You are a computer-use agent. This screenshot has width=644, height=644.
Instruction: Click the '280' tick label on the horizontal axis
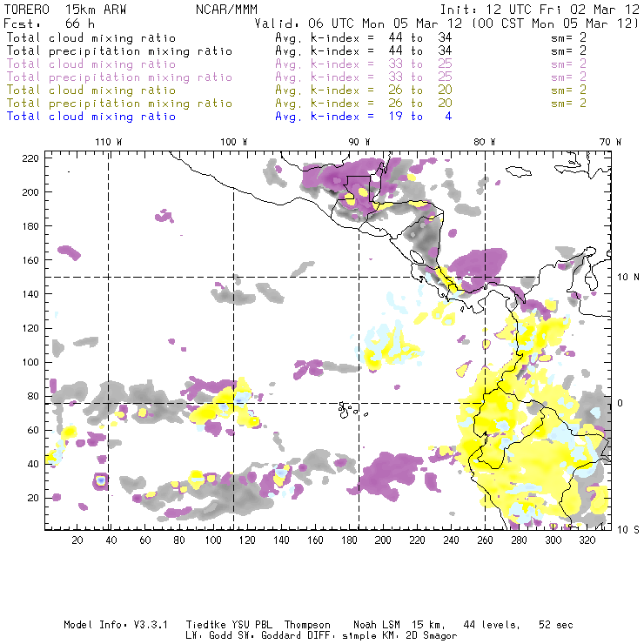click(520, 540)
